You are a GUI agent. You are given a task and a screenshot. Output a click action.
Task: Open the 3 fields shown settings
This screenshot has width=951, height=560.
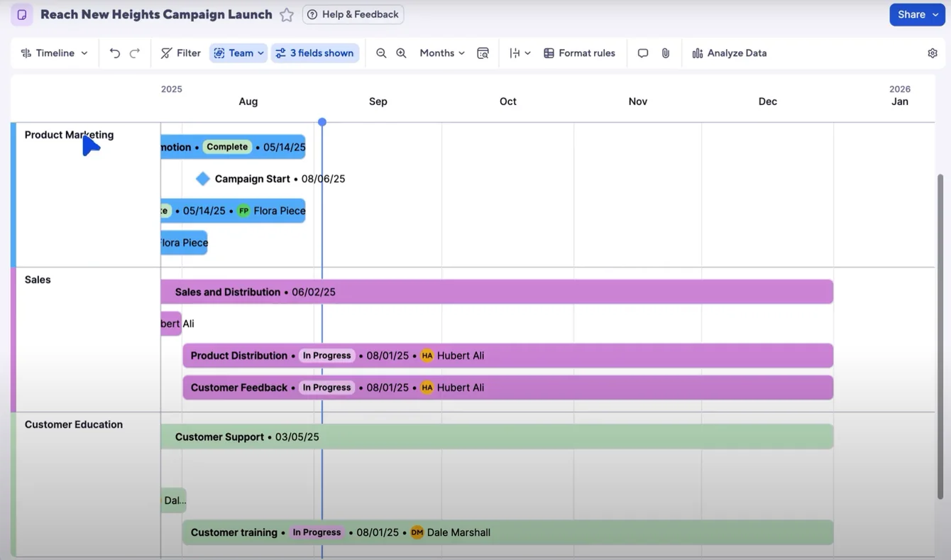(x=315, y=53)
